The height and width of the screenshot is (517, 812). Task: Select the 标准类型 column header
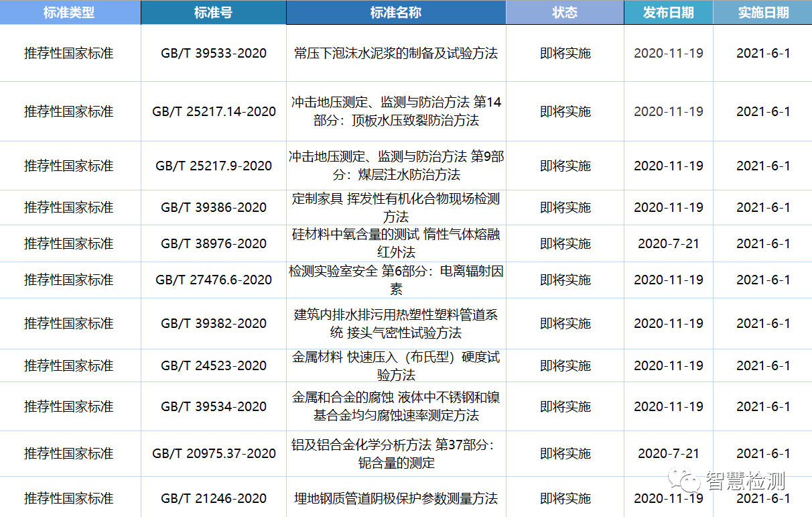[69, 13]
